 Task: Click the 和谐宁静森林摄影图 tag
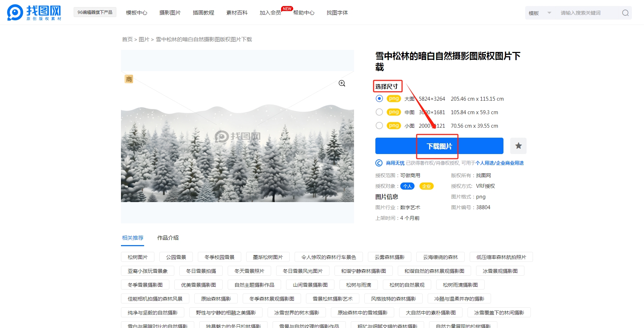(364, 271)
